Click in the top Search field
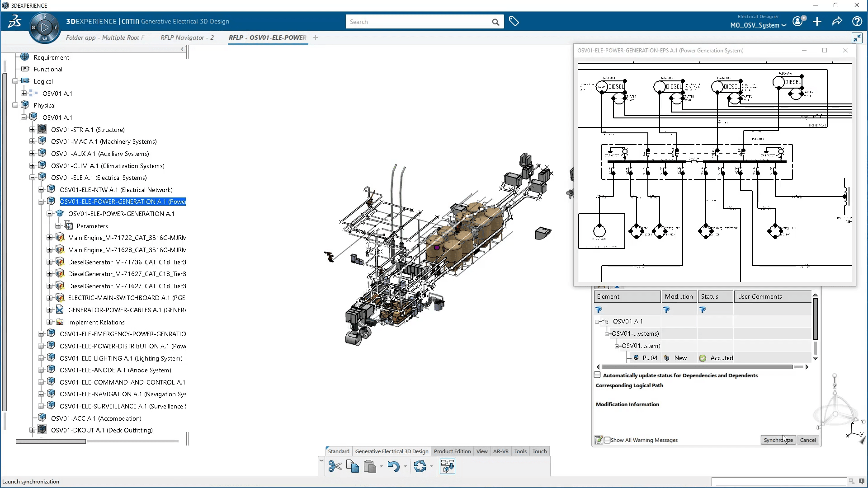 pos(418,22)
